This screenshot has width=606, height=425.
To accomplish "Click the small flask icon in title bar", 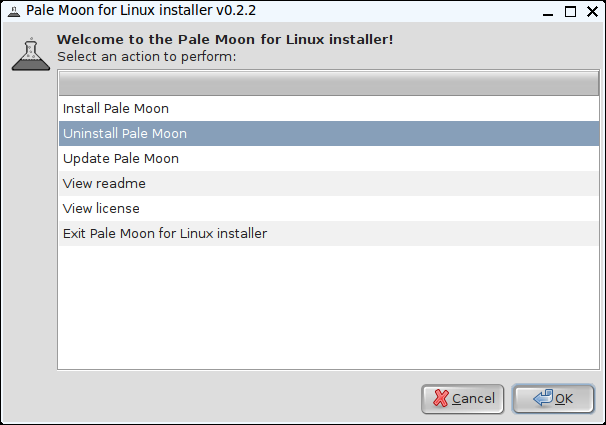I will [14, 11].
